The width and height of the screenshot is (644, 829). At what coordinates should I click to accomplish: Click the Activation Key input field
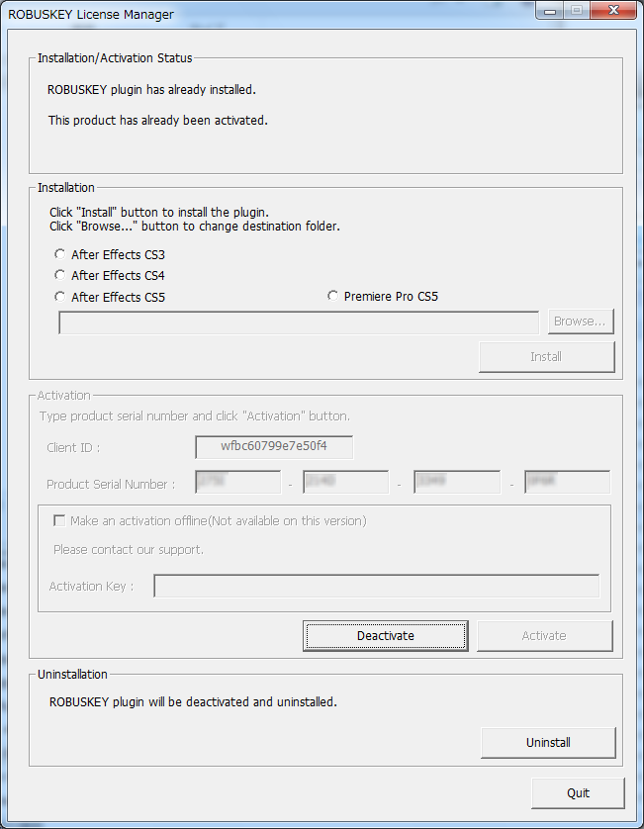[x=377, y=586]
